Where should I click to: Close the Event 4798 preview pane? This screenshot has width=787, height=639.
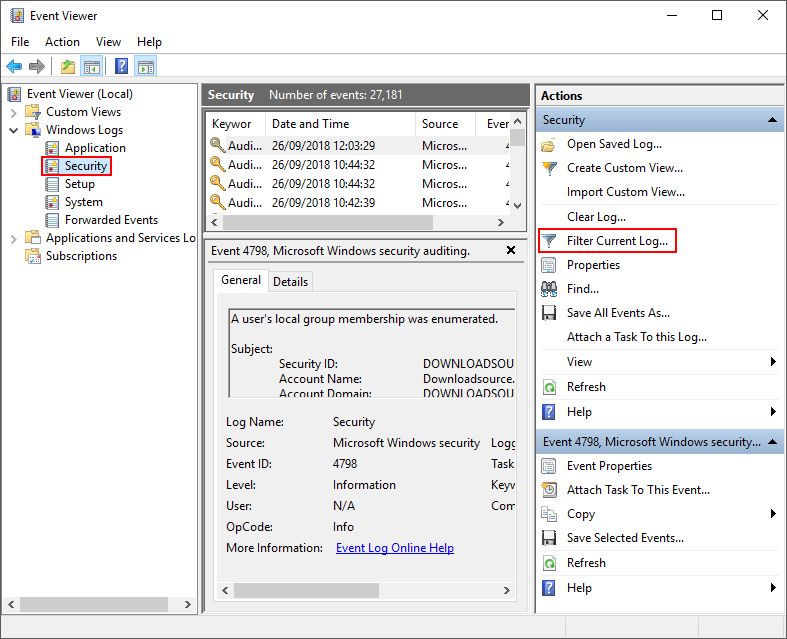511,250
